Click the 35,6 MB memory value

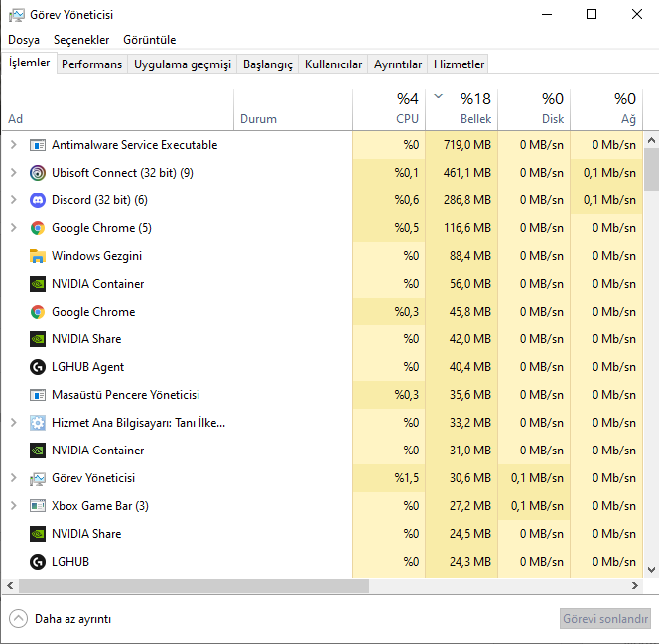[469, 395]
